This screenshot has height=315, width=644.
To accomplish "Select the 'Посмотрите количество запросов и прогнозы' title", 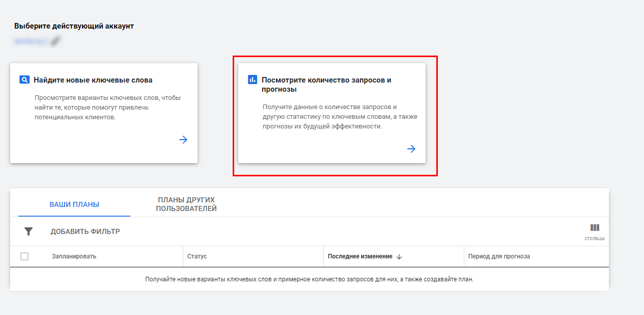I will (326, 85).
